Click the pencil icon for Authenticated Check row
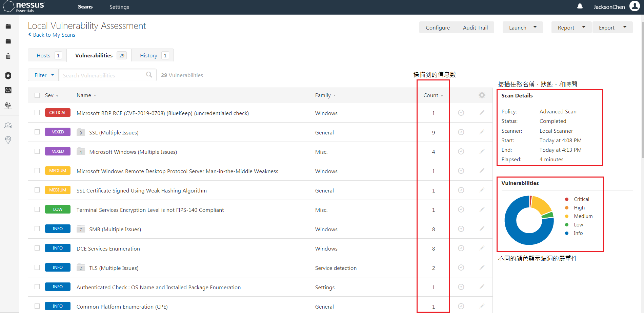Screen dimensions: 644x313 482,287
